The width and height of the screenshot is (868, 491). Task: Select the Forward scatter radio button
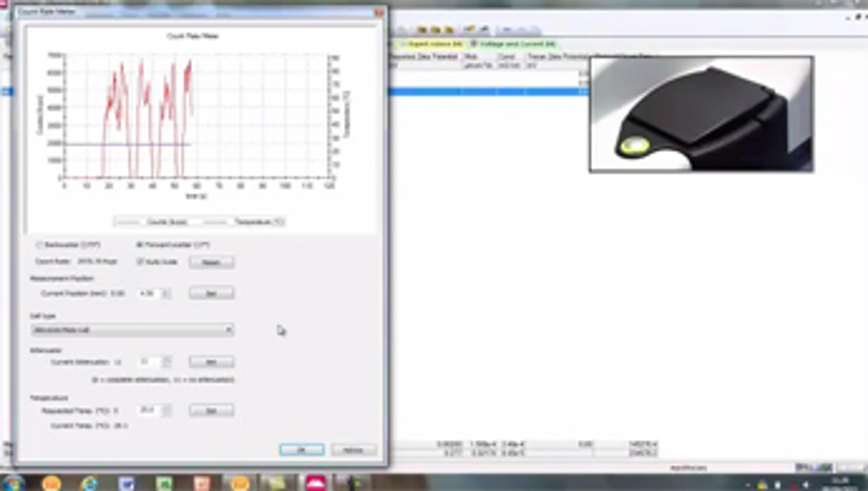[139, 245]
